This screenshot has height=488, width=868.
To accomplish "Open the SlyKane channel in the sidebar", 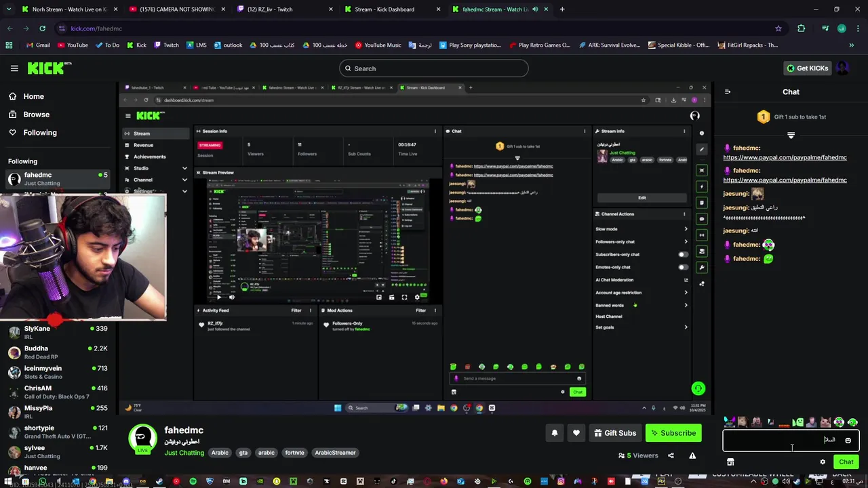I will pyautogui.click(x=58, y=332).
